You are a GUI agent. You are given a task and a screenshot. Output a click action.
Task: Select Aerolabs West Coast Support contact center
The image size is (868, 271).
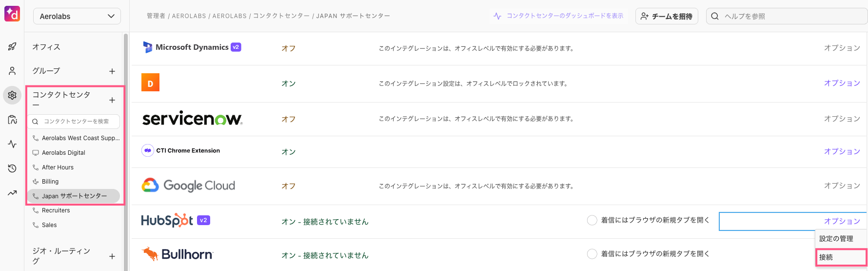[x=76, y=138]
